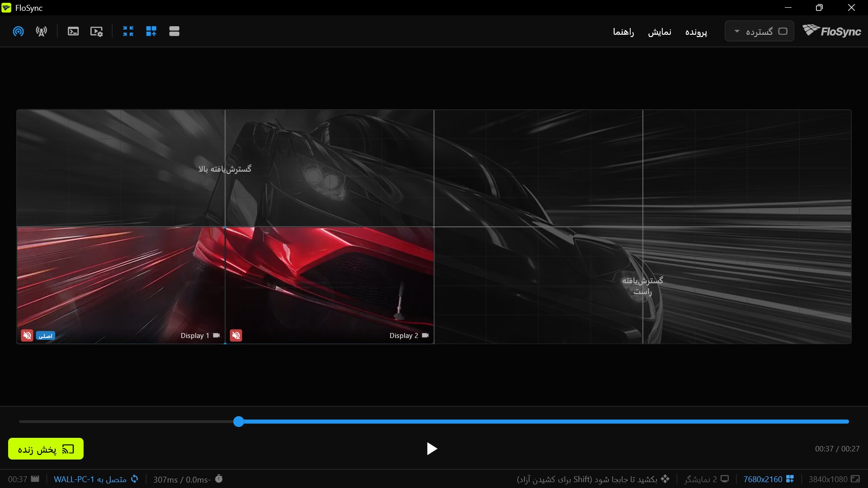The image size is (868, 488).
Task: Click the گسترش‌یافته بالا extended region label
Action: (x=225, y=169)
